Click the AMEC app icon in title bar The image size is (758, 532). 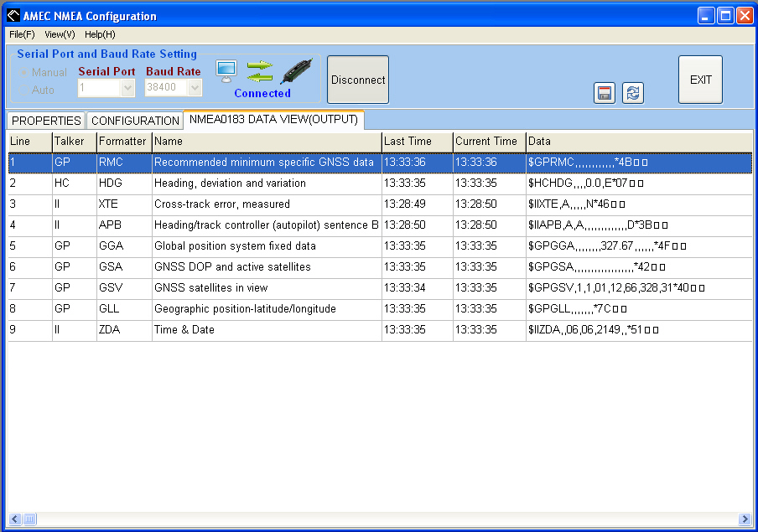click(13, 16)
